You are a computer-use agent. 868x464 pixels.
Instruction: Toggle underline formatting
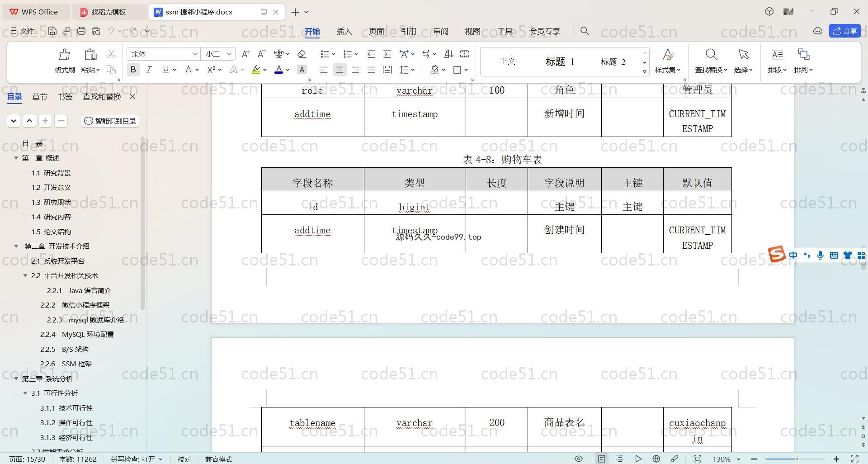165,70
